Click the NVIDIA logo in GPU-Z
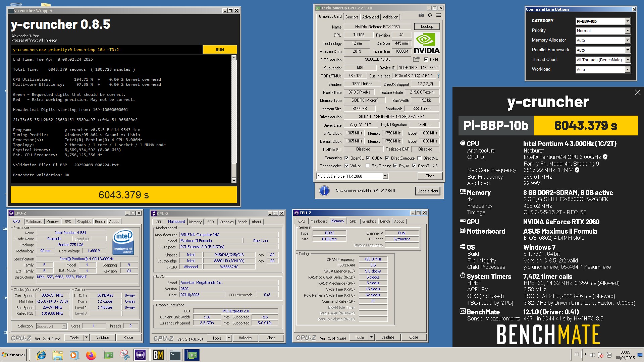 point(427,43)
